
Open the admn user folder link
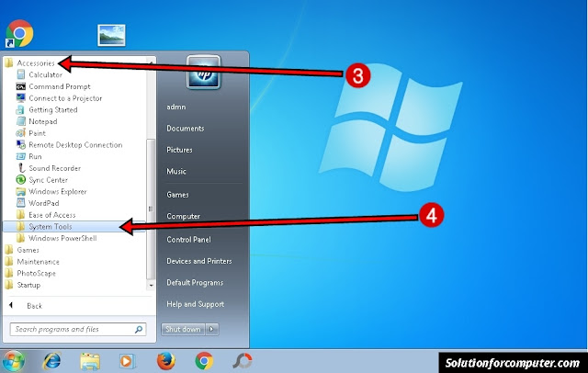tap(175, 107)
